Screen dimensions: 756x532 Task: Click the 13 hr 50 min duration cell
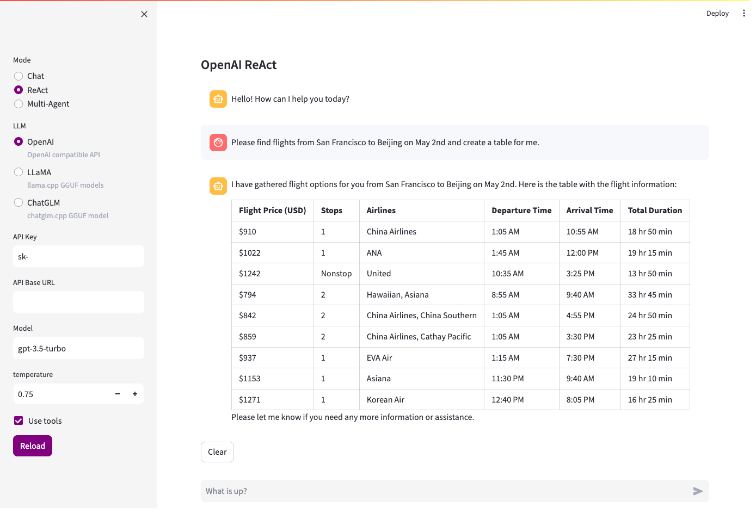pyautogui.click(x=655, y=274)
